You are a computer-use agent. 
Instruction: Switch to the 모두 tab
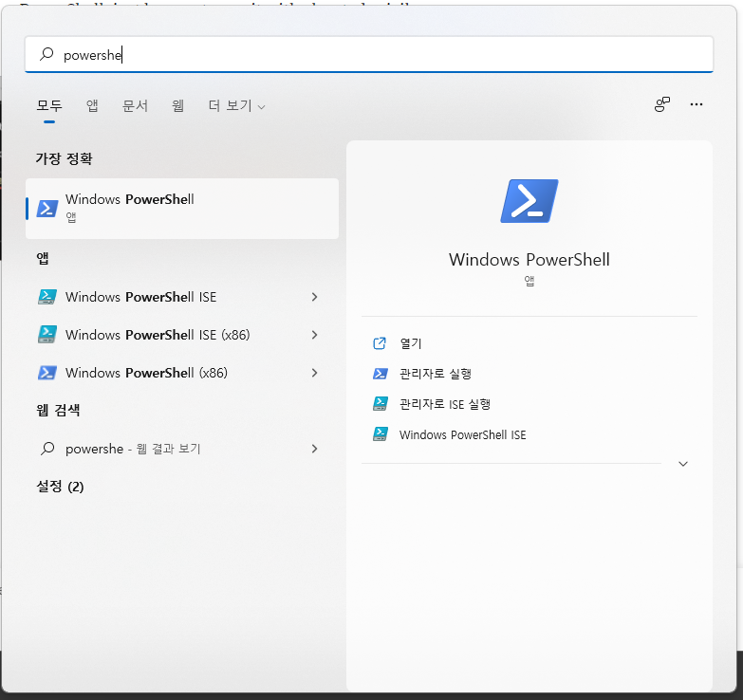point(49,105)
